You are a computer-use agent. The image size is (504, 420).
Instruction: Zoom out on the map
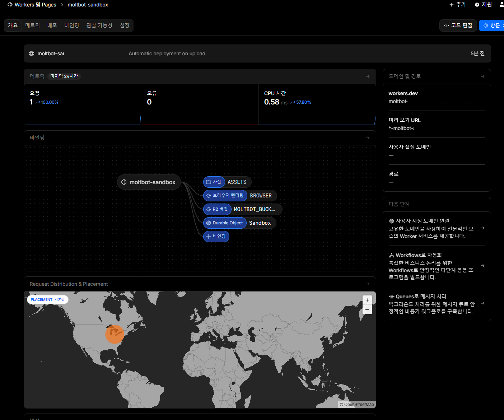tap(367, 309)
